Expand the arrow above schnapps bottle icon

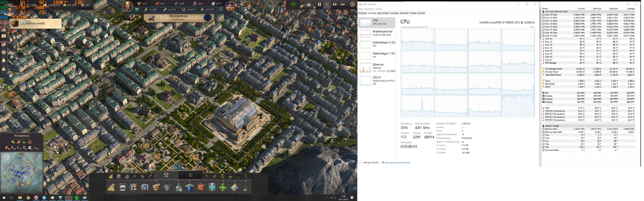click(178, 181)
